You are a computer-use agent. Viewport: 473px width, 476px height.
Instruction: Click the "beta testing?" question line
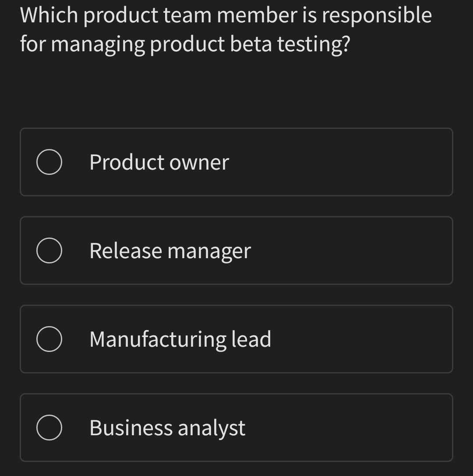[185, 44]
